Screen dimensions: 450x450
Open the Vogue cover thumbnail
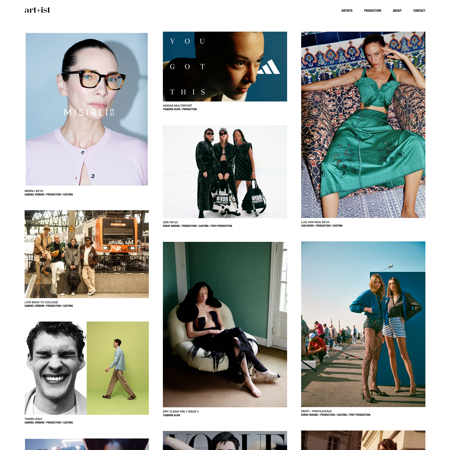point(225,440)
